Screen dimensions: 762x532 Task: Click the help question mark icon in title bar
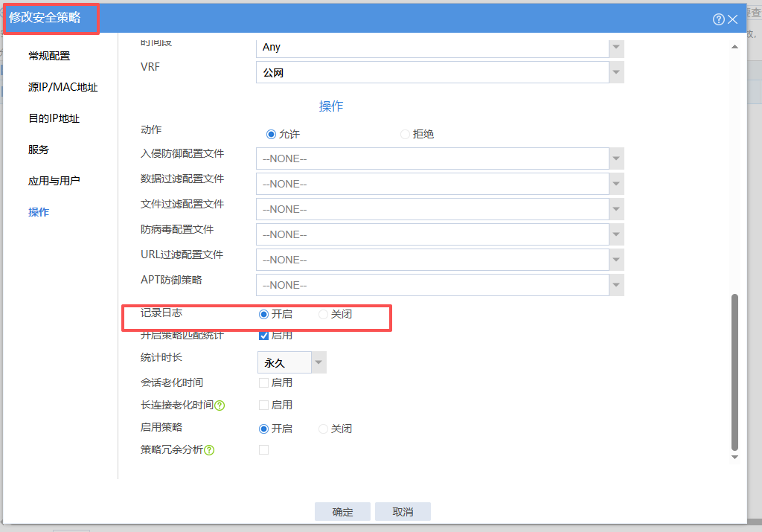click(x=718, y=19)
